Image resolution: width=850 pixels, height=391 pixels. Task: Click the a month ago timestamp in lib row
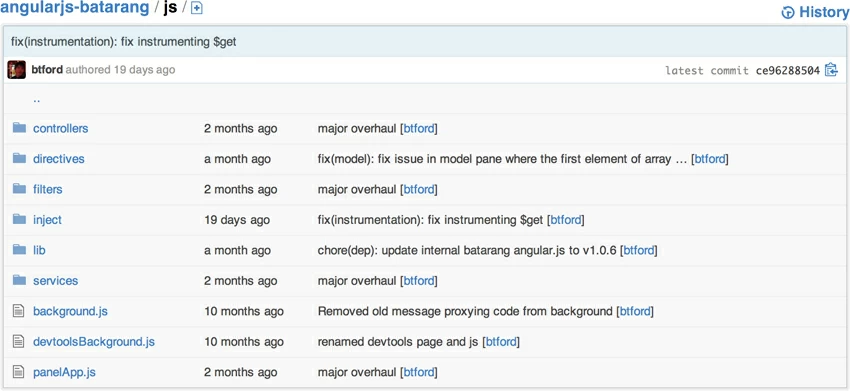[237, 250]
